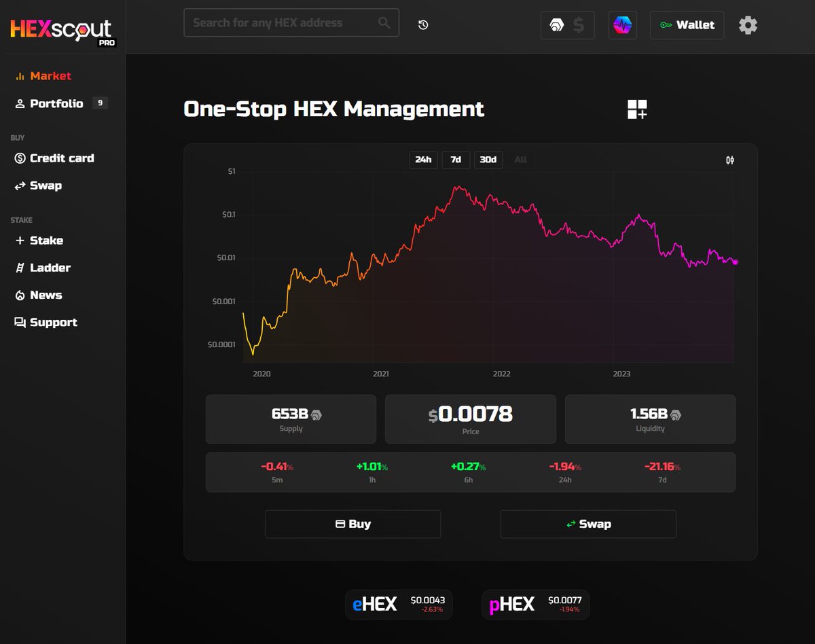Toggle HEX/dollar currency display
The width and height of the screenshot is (815, 644).
pyautogui.click(x=567, y=25)
